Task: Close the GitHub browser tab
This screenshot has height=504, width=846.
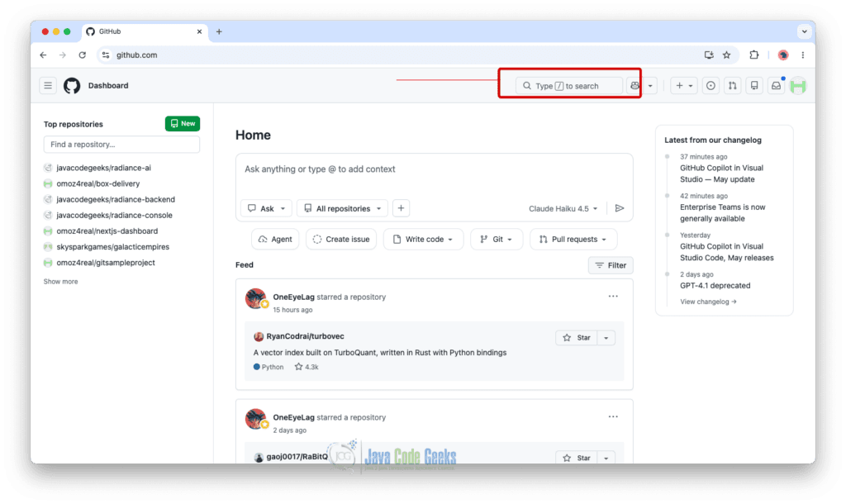Action: click(x=199, y=32)
